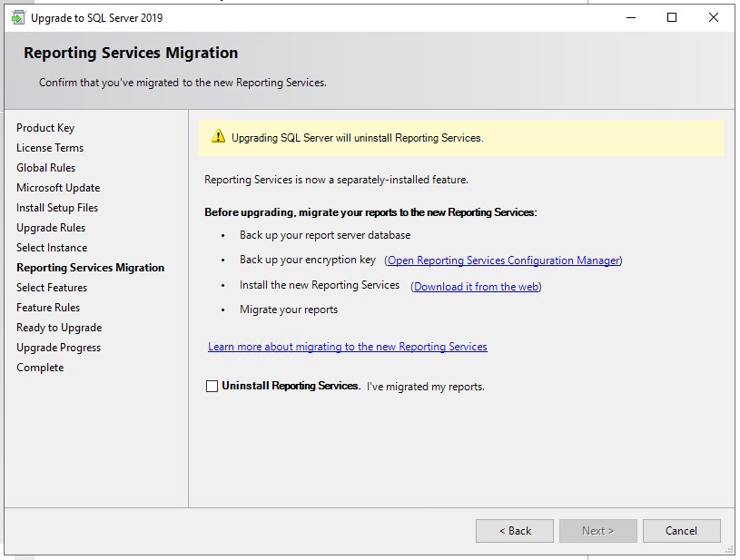Click 'I've migrated my reports.' text
Viewport: 740px width, 560px height.
tap(426, 387)
